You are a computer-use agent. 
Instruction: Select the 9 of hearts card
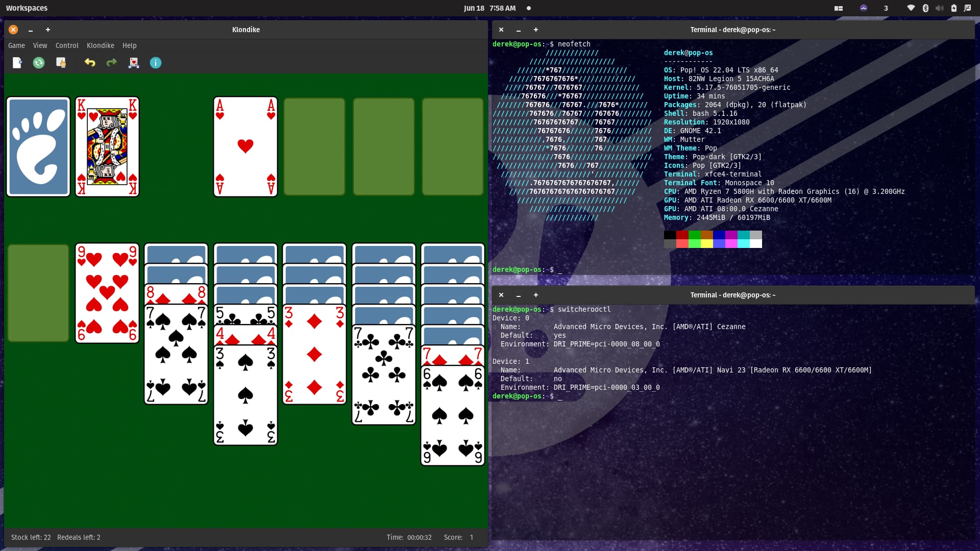(107, 293)
